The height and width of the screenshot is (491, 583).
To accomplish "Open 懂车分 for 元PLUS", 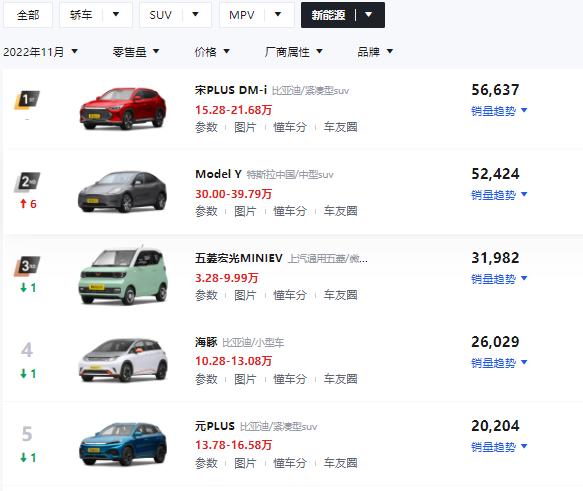I will tap(290, 463).
